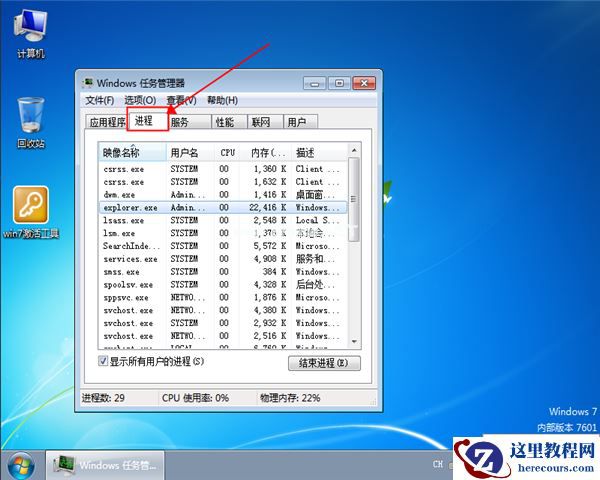Open the 选项(O) menu

tap(140, 100)
